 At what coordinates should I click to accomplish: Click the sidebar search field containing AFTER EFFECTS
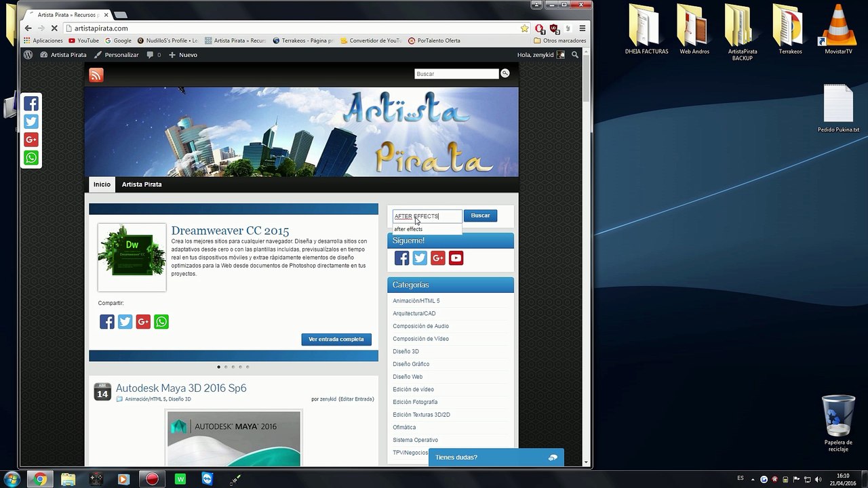[x=427, y=216]
